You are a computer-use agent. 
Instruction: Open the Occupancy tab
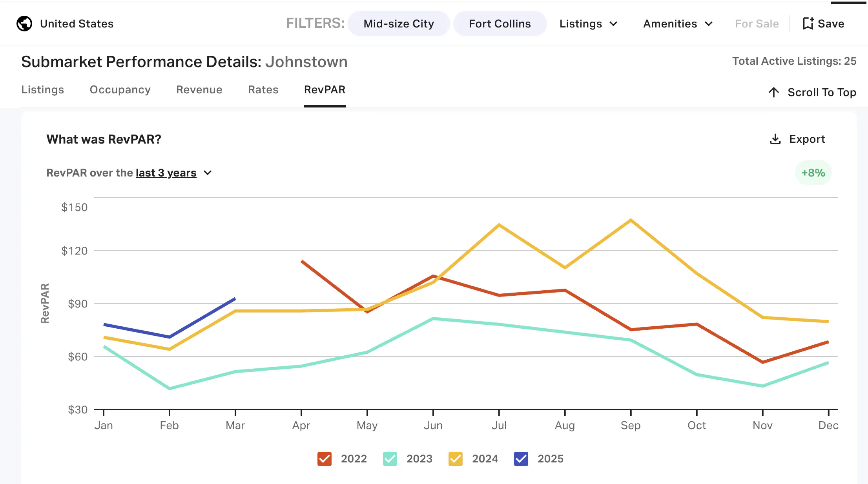coord(120,90)
